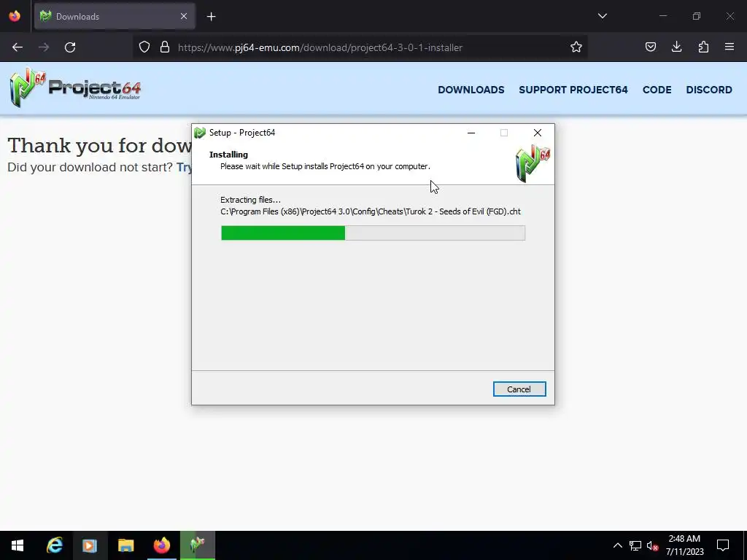Click the Firefox back arrow button

(18, 47)
